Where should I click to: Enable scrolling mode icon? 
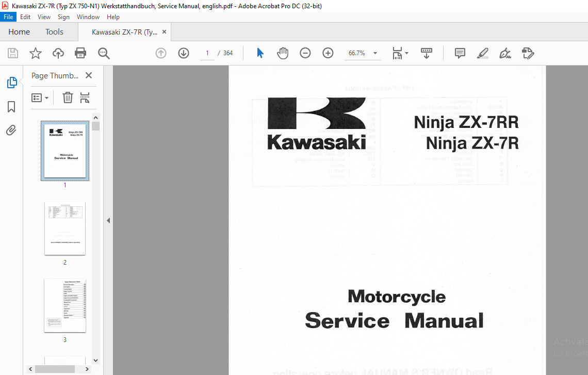coord(427,53)
